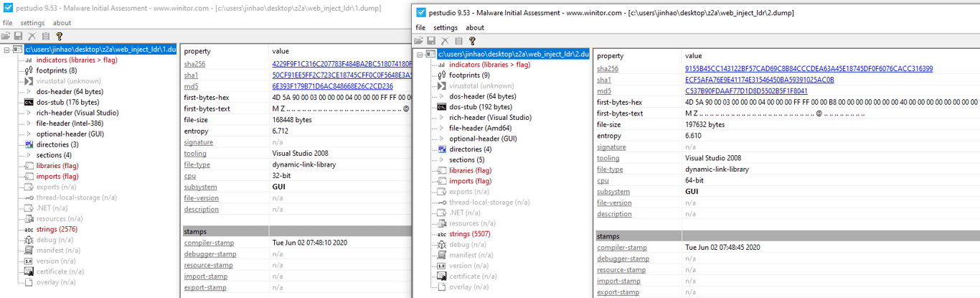Click the strings abc icon in the 1.dump tree

point(29,229)
